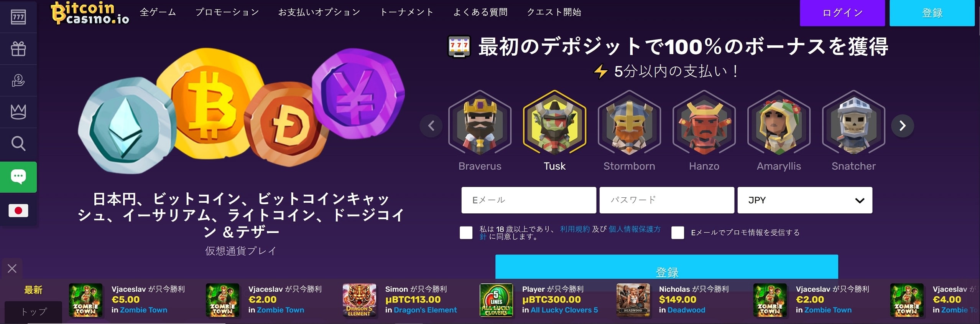
Task: Click the hand-with-coin payments sidebar icon
Action: coord(18,80)
